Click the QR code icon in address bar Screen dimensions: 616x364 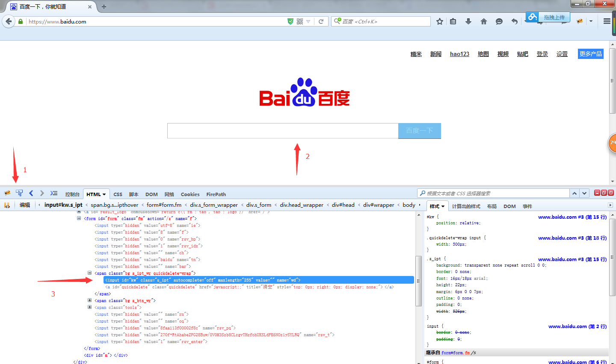click(300, 21)
